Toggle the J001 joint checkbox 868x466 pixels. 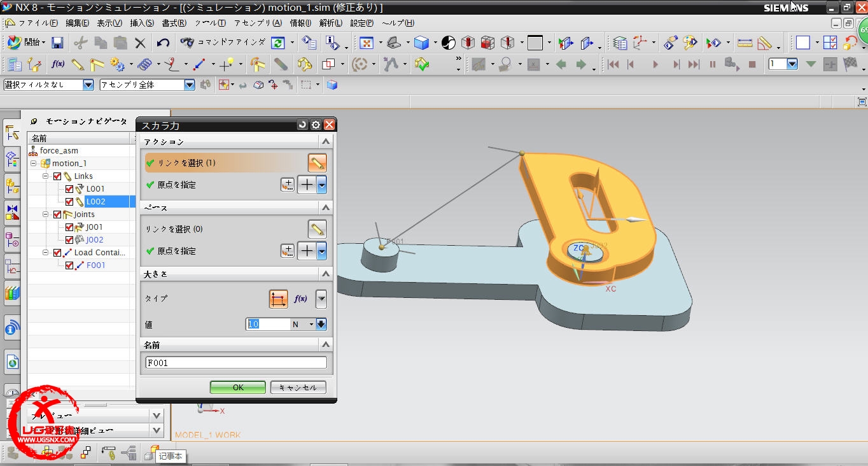(x=69, y=227)
